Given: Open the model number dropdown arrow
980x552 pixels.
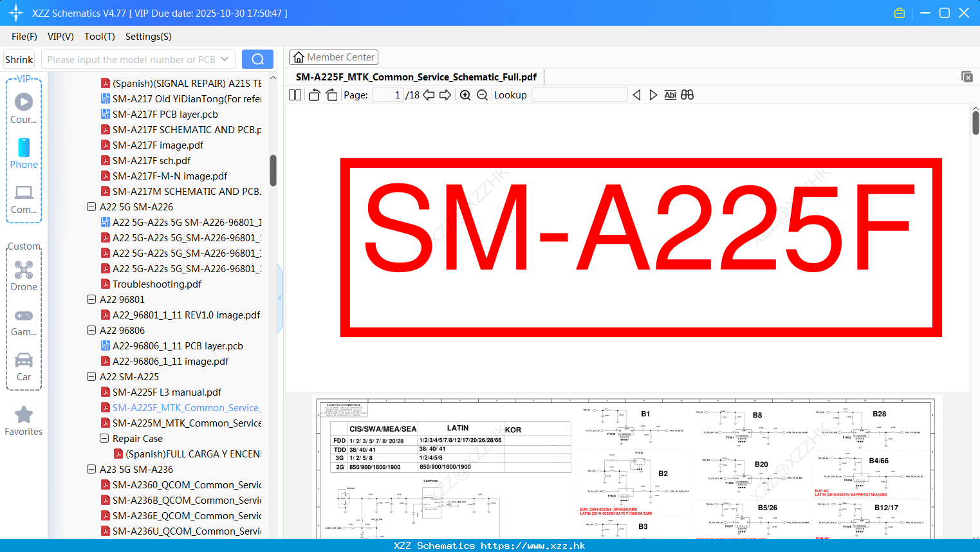Looking at the screenshot, I should pos(225,59).
